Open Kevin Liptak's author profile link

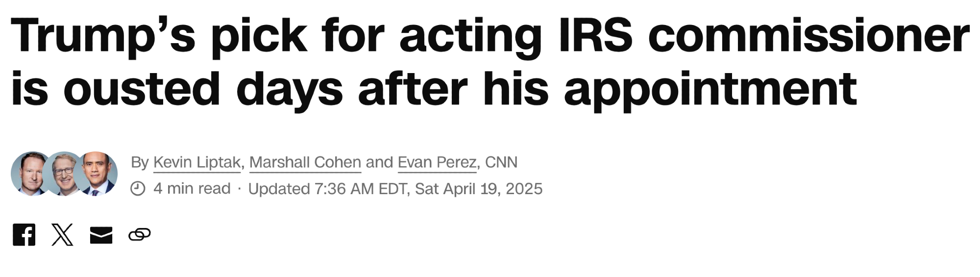(197, 162)
